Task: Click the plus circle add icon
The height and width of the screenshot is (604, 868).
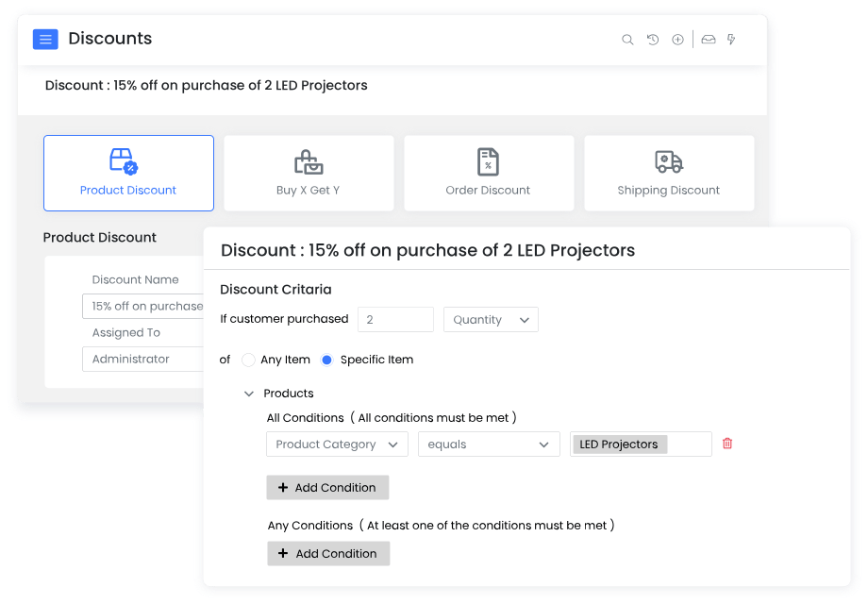Action: click(x=677, y=40)
